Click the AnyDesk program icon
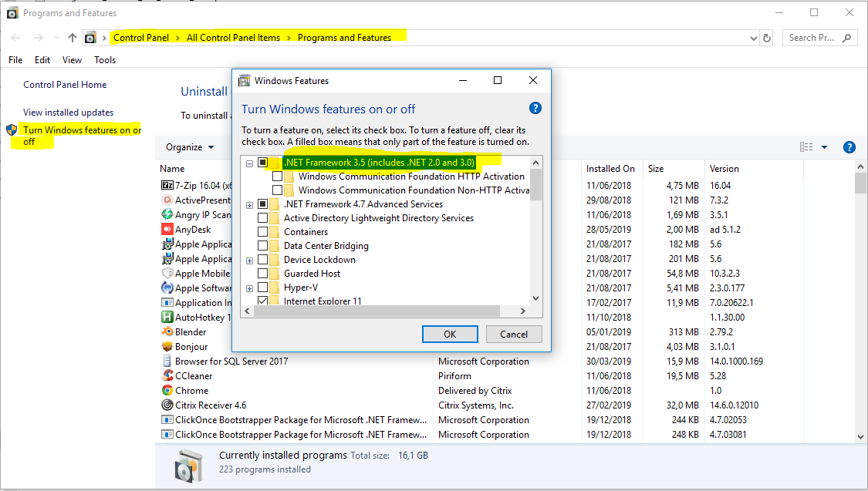Viewport: 868px width, 491px height. [167, 229]
